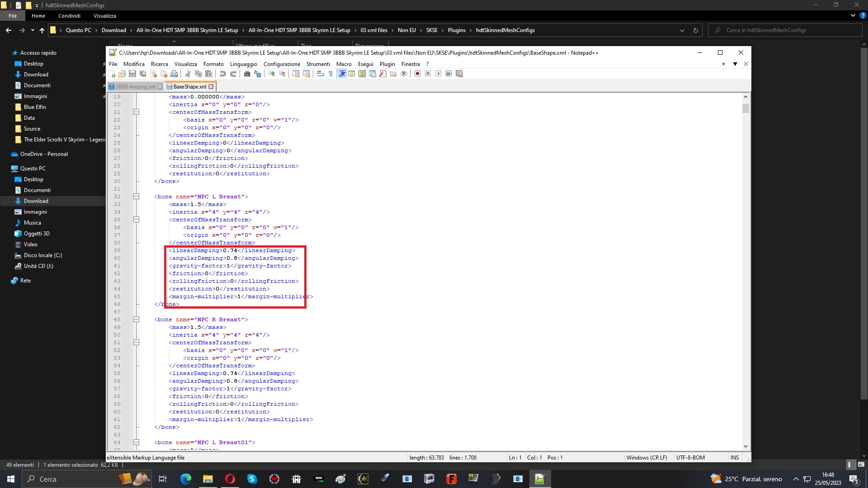Collapse the centerOfMassTransform fold at line 21
The height and width of the screenshot is (488, 868).
pyautogui.click(x=136, y=112)
